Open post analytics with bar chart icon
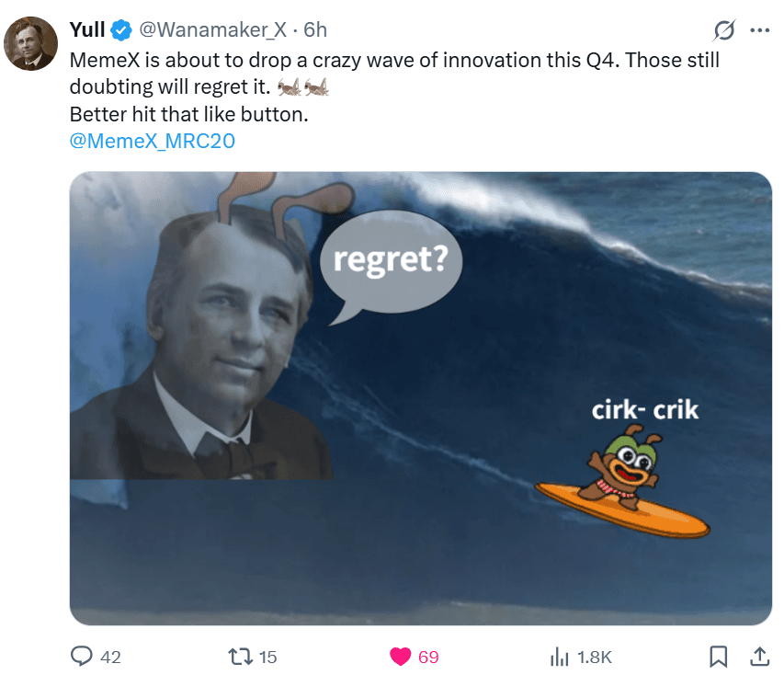Viewport: 784px width, 675px height. click(562, 657)
